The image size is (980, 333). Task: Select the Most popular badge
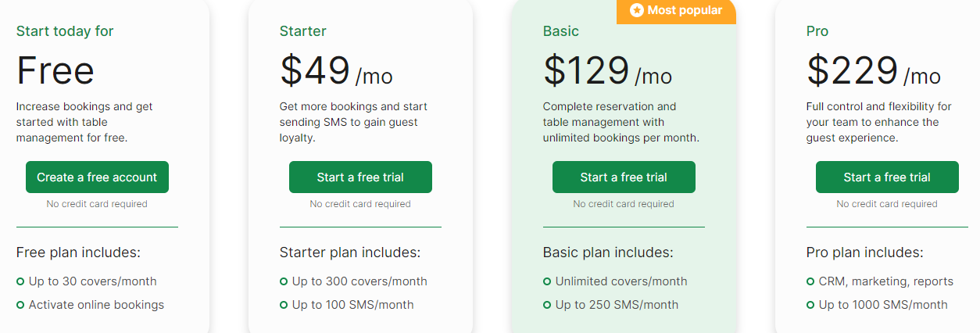pyautogui.click(x=676, y=12)
